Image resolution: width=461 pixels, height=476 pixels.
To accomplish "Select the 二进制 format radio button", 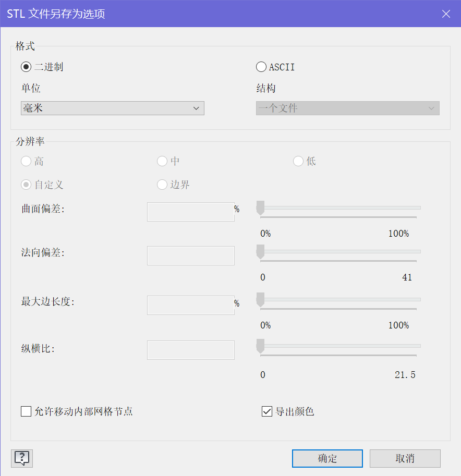I will click(x=25, y=66).
